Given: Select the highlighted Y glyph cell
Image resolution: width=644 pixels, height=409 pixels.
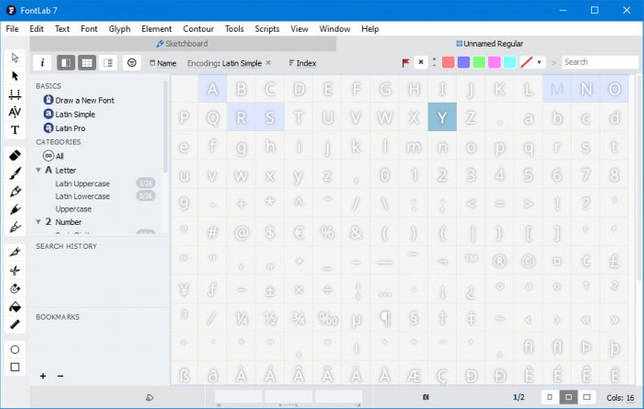Looking at the screenshot, I should tap(442, 117).
